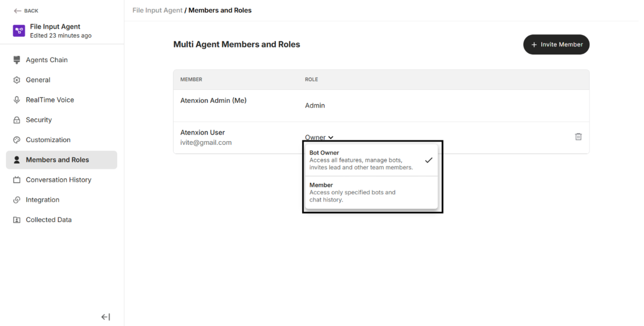644x326 pixels.
Task: Select the Members and Roles person icon
Action: click(x=16, y=160)
